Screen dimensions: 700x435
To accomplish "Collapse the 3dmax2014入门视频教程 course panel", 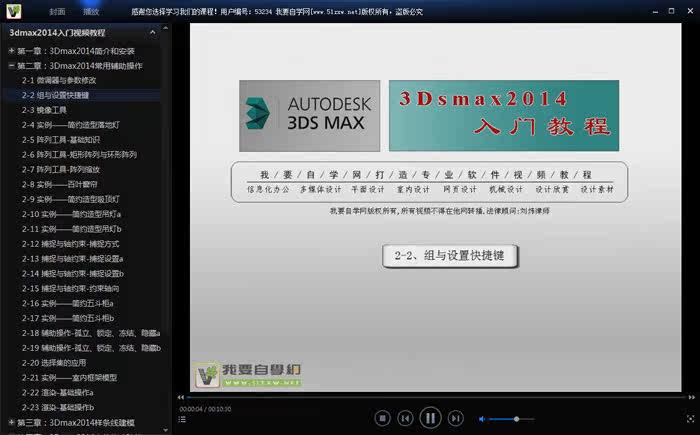I will (153, 33).
